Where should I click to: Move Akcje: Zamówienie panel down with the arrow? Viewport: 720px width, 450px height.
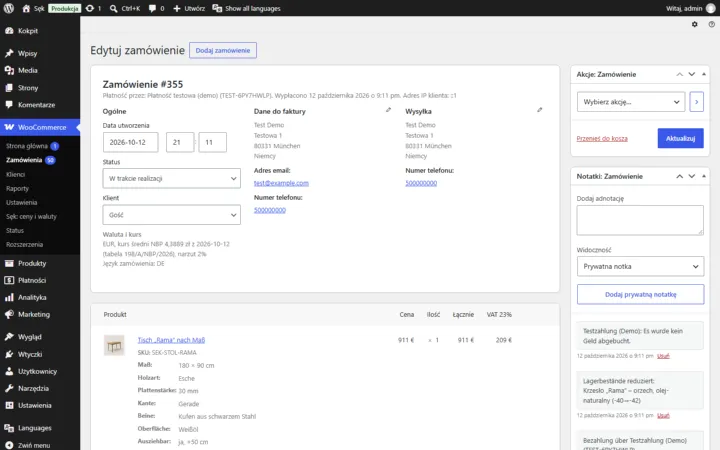click(692, 74)
